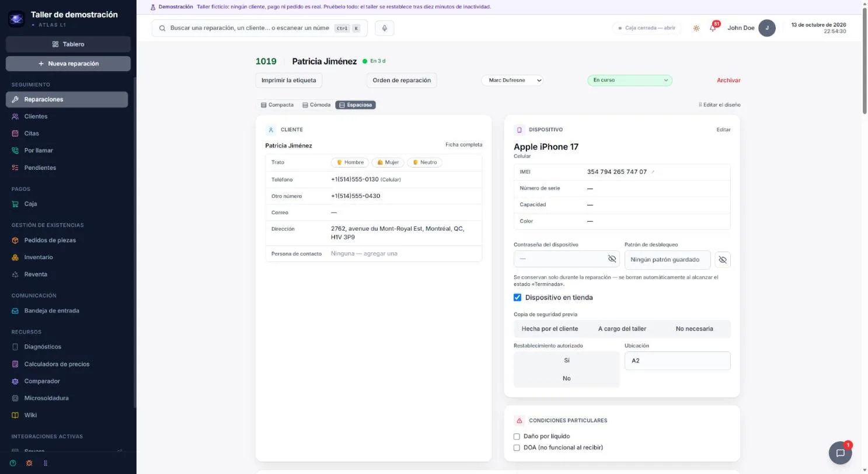Open notifications bell with 51 badge

713,28
